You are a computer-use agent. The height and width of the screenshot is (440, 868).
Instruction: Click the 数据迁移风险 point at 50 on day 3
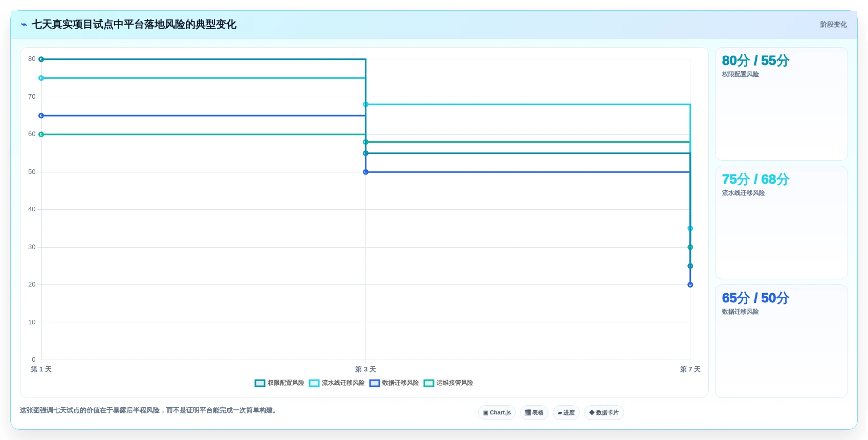tap(365, 172)
